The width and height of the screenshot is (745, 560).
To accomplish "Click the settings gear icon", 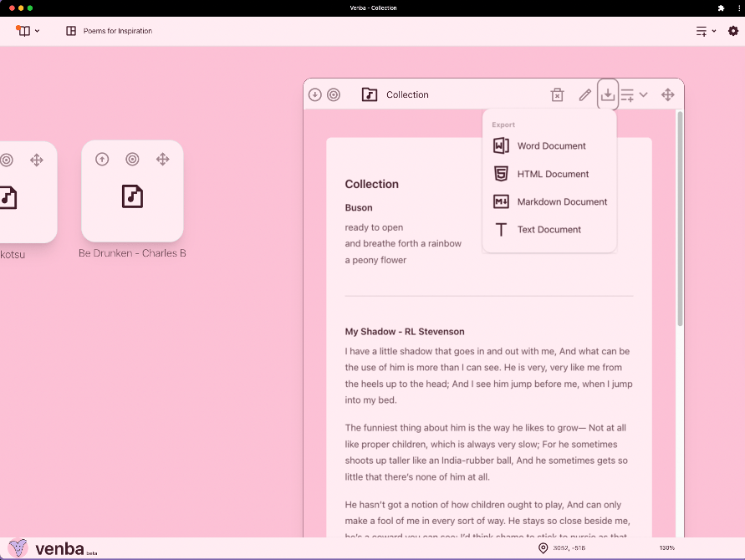I will pos(733,31).
